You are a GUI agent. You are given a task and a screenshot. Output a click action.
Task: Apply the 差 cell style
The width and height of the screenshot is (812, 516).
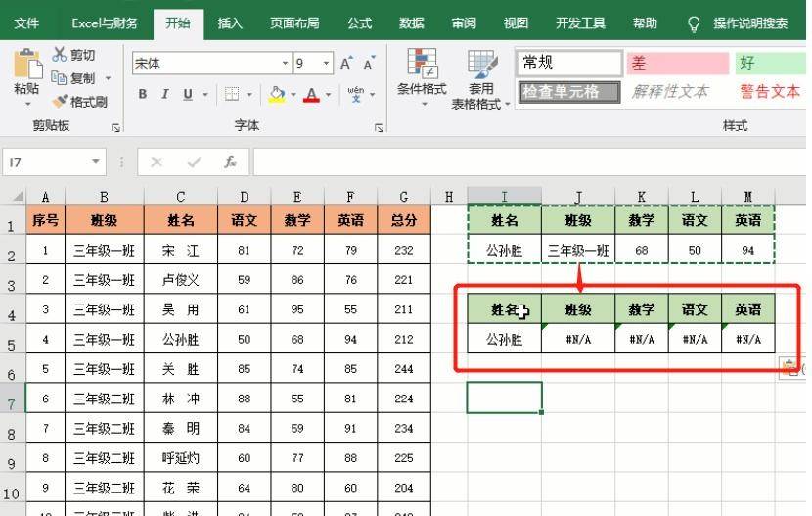tap(678, 64)
